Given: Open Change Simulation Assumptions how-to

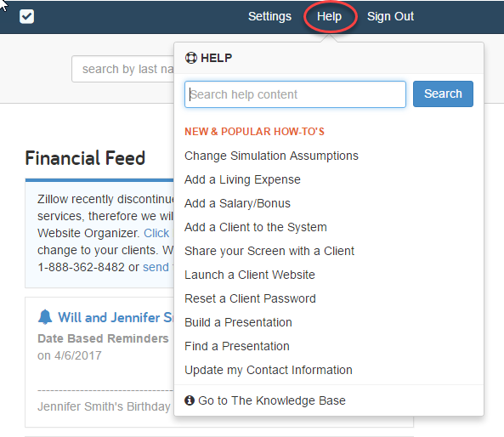Looking at the screenshot, I should coord(271,156).
